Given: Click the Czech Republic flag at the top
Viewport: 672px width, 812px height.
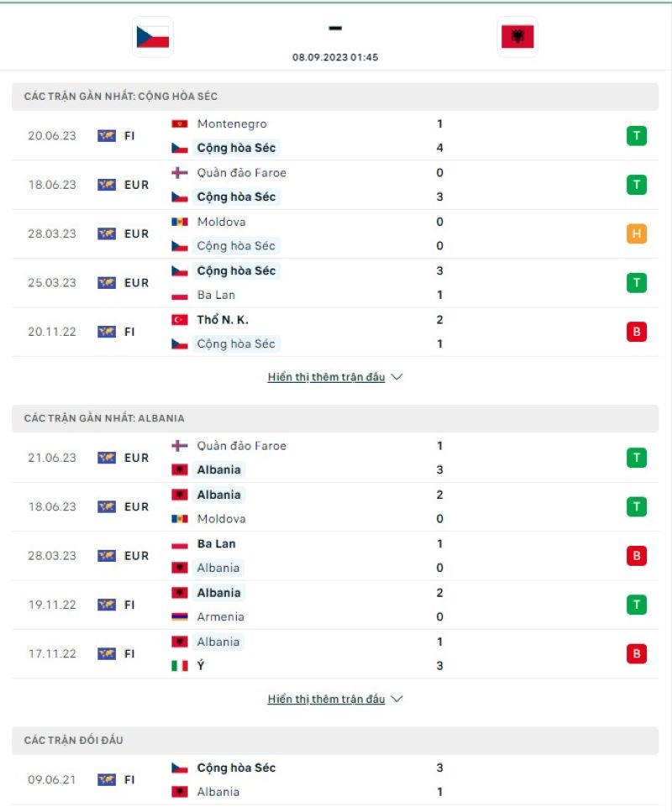Looking at the screenshot, I should (x=150, y=37).
